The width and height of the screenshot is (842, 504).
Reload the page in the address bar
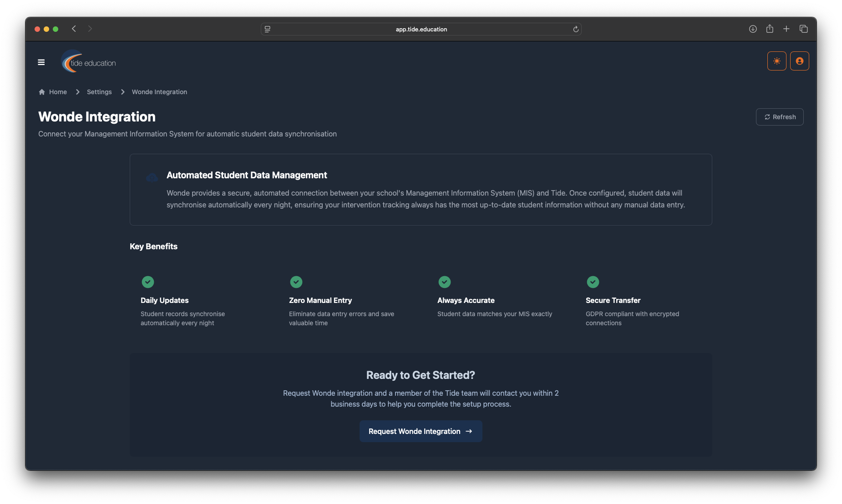click(576, 29)
